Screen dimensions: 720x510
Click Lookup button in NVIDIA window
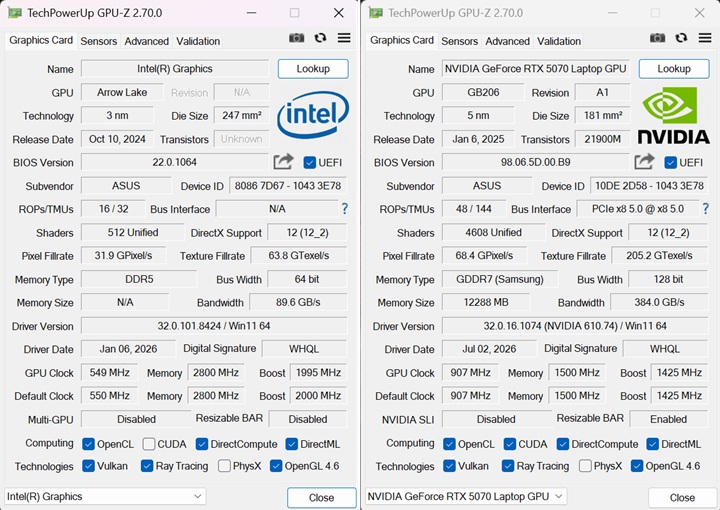click(x=674, y=69)
